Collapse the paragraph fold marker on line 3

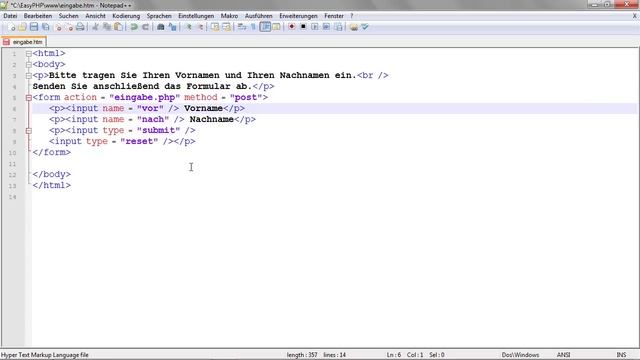(x=29, y=76)
